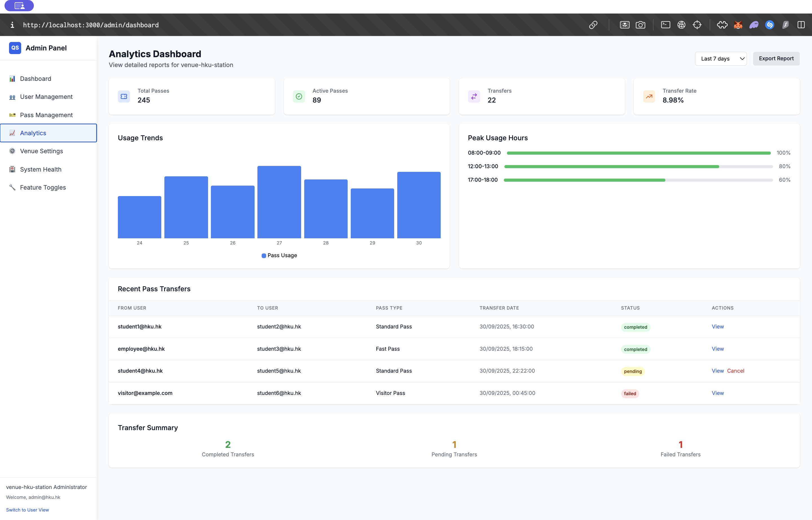Open the Last 7 days dropdown
This screenshot has width=812, height=520.
coord(720,59)
